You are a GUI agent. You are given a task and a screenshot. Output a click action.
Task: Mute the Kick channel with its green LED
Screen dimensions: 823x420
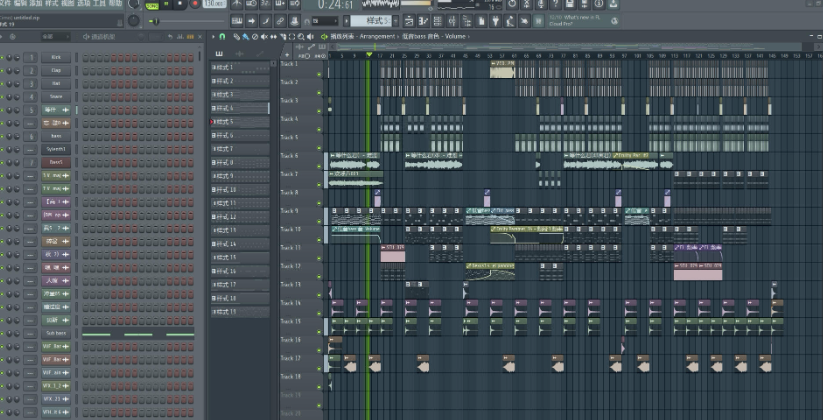click(x=4, y=58)
